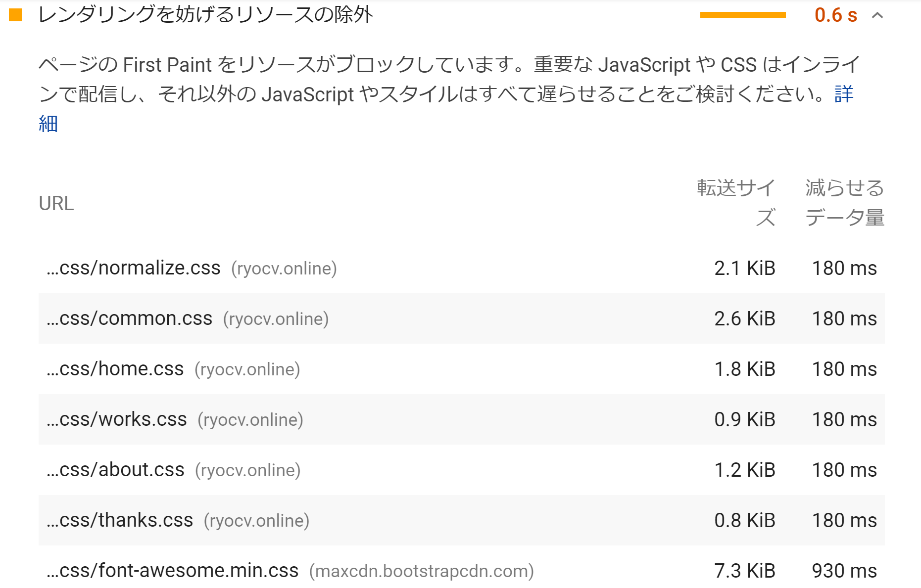Click the 0.6 s savings value
This screenshot has height=588, width=921.
[836, 15]
